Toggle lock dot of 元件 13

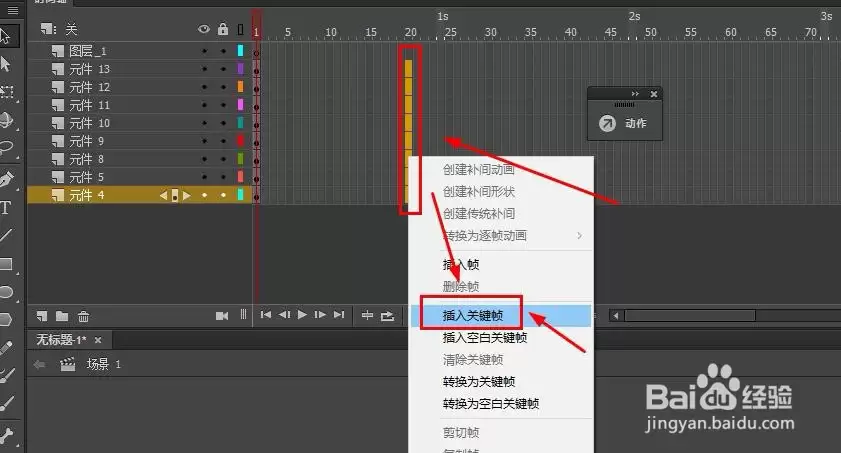click(x=223, y=69)
